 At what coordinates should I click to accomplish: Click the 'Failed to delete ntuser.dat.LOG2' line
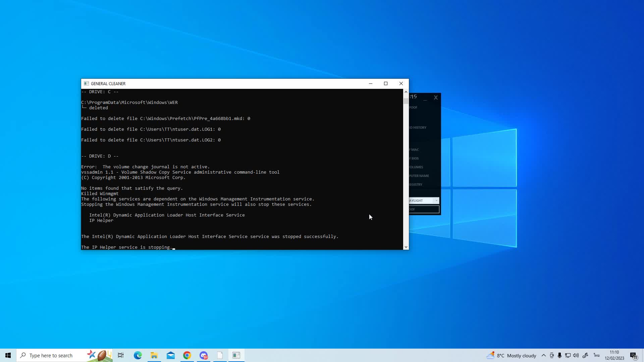tap(151, 140)
